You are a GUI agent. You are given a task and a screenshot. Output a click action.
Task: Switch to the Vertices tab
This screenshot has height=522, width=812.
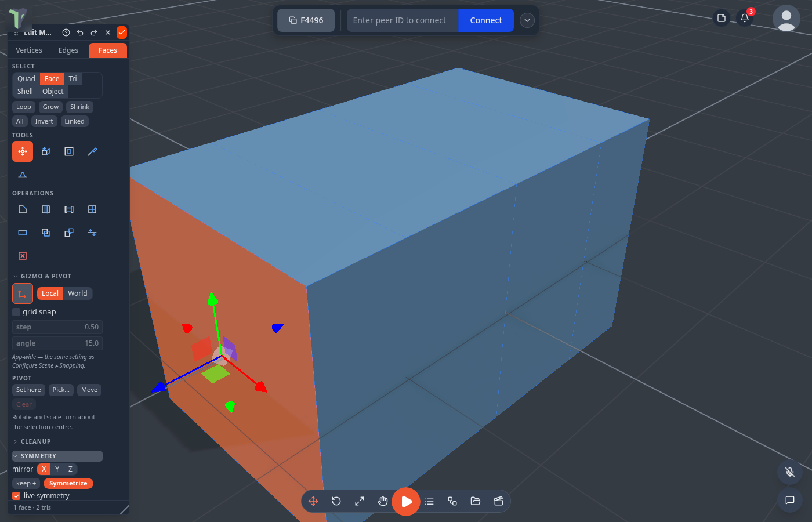29,50
